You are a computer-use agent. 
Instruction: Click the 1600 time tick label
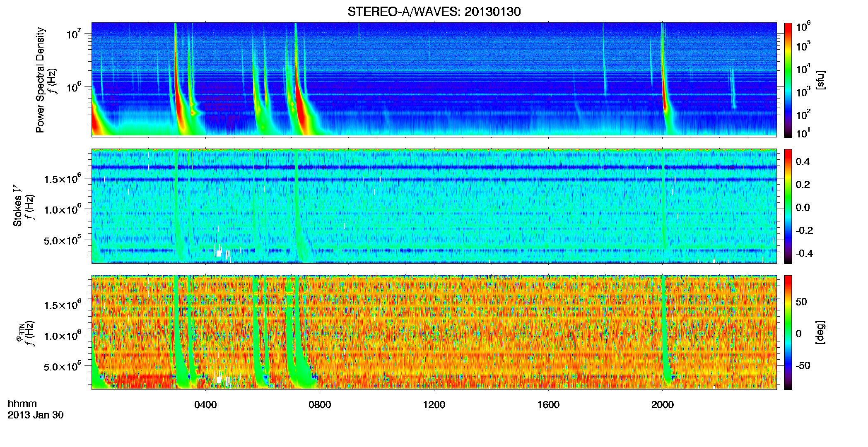pyautogui.click(x=548, y=405)
